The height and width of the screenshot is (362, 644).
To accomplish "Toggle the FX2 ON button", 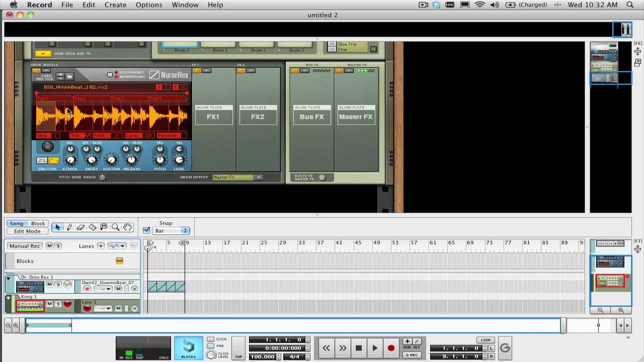I will point(242,71).
